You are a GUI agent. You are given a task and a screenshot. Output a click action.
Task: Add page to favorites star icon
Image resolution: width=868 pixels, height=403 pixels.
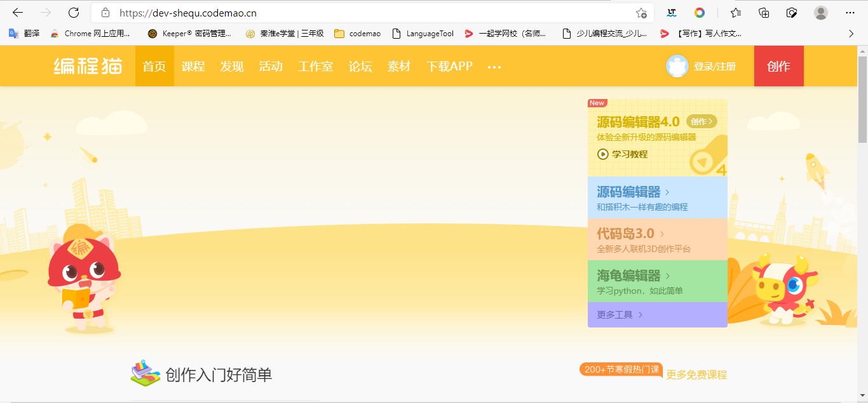(641, 13)
